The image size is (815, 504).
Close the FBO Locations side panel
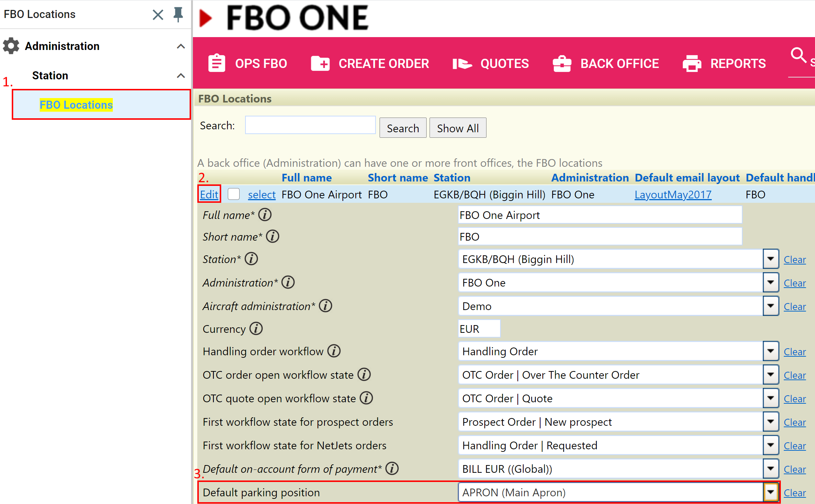[x=158, y=15]
